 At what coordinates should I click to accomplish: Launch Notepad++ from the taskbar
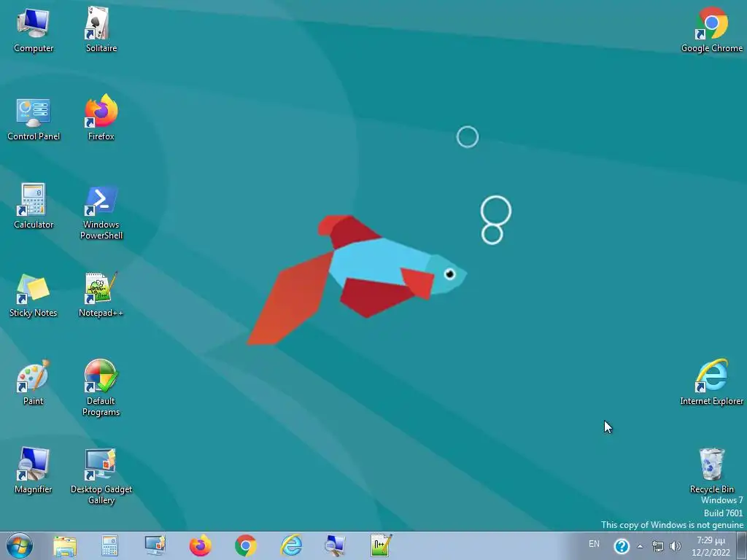381,546
